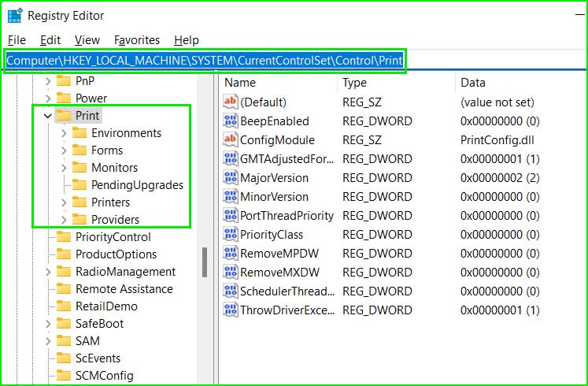The width and height of the screenshot is (588, 386).
Task: Click the BeepEnabled DWORD value icon
Action: 231,121
